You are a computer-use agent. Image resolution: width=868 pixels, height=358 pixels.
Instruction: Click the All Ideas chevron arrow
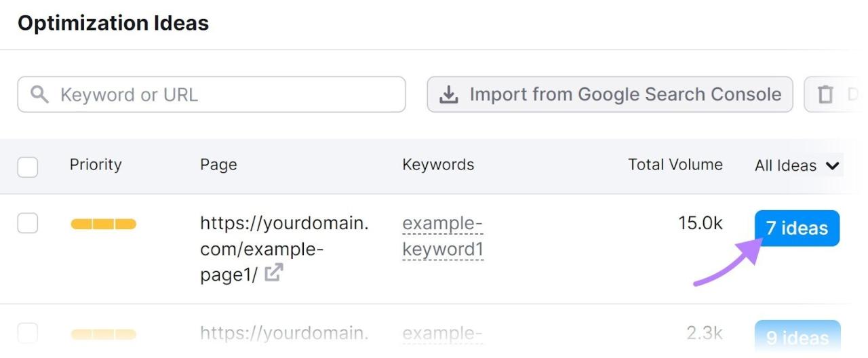coord(832,165)
